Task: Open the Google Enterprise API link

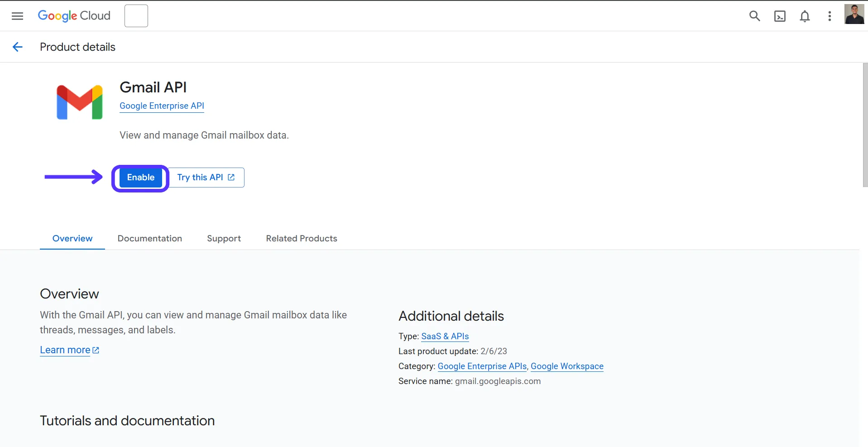Action: [162, 106]
